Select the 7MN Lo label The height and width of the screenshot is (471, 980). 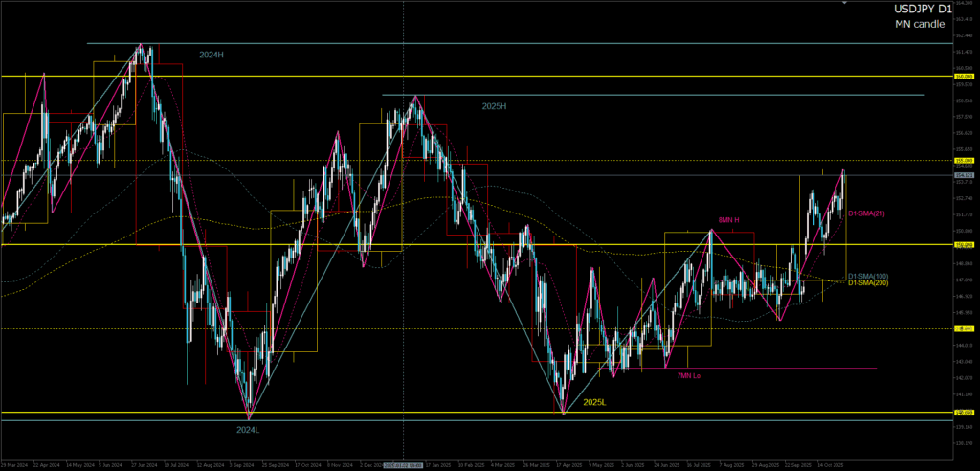tap(691, 376)
